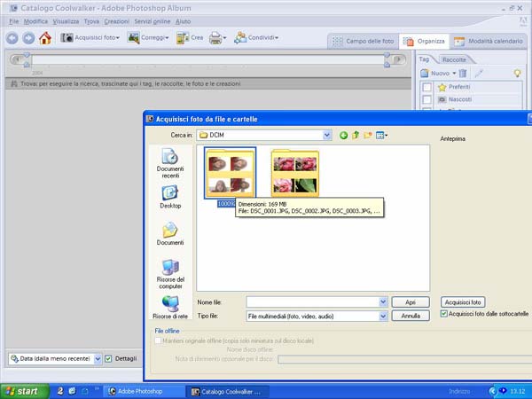Toggle Acquisisci foto dalle sottocartelle checkbox
The width and height of the screenshot is (532, 399).
(443, 314)
